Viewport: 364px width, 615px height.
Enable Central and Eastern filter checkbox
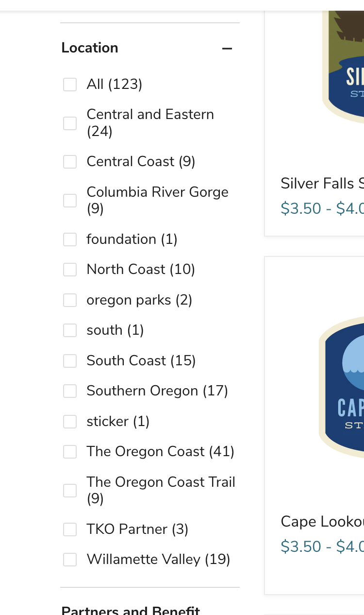(x=70, y=123)
